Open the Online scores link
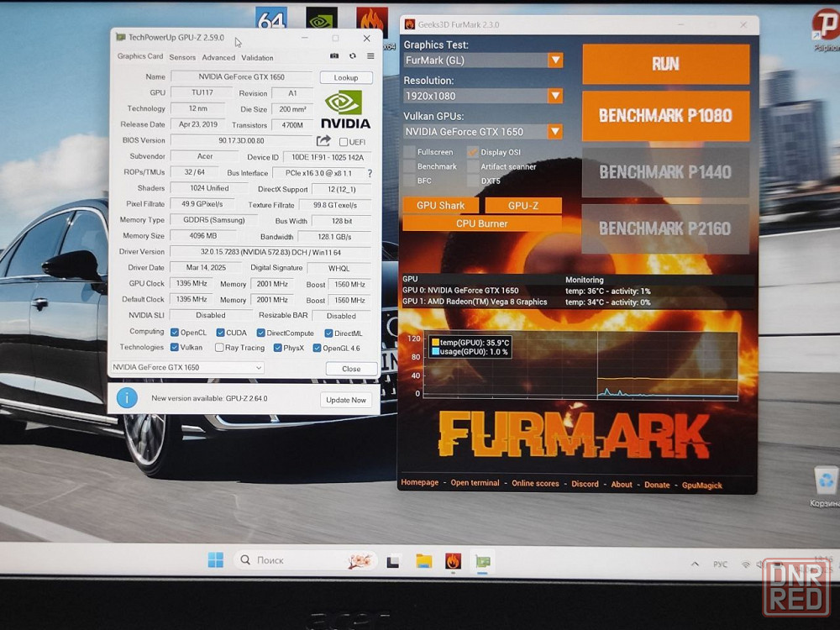Viewport: 840px width, 630px height. (535, 483)
